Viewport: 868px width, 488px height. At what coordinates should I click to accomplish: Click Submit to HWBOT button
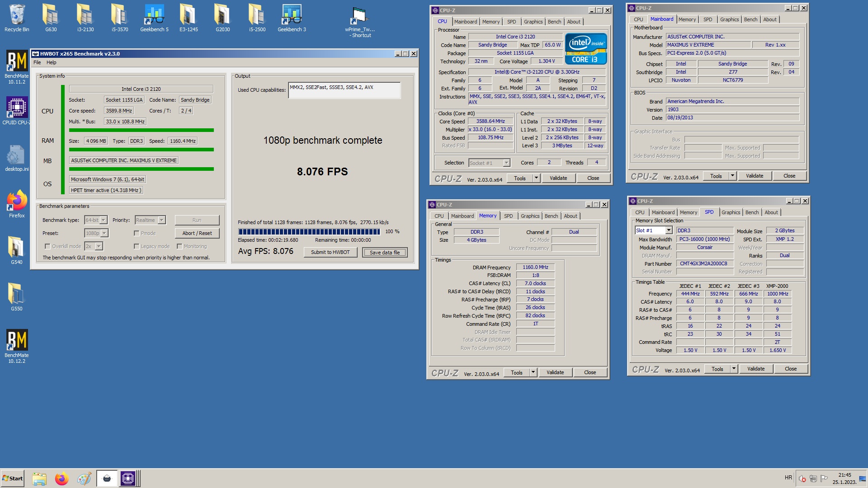pyautogui.click(x=330, y=252)
